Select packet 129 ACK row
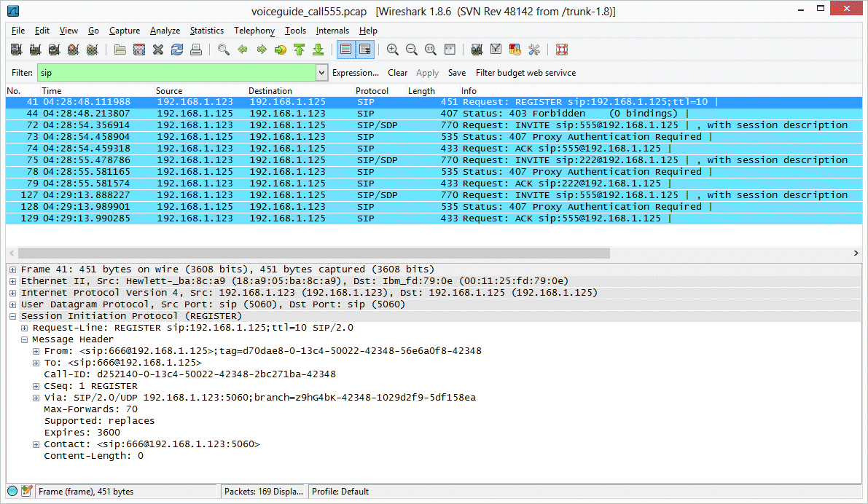The height and width of the screenshot is (504, 868). coord(434,218)
